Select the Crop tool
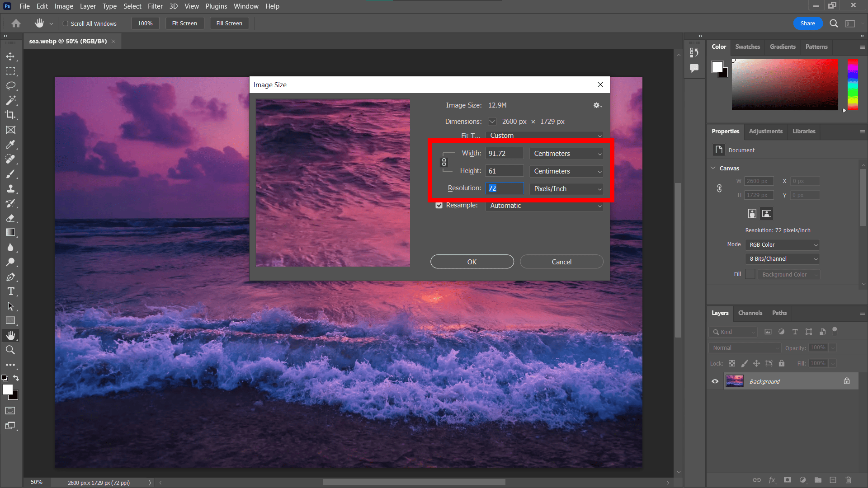868x488 pixels. pyautogui.click(x=11, y=115)
